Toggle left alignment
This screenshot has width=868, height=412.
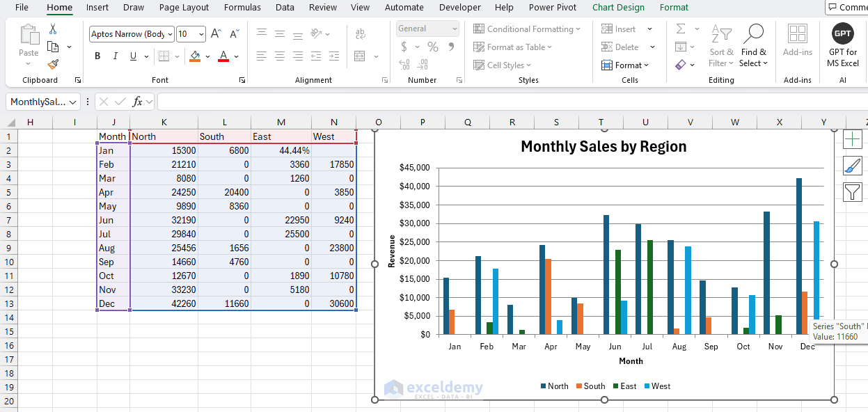click(262, 56)
